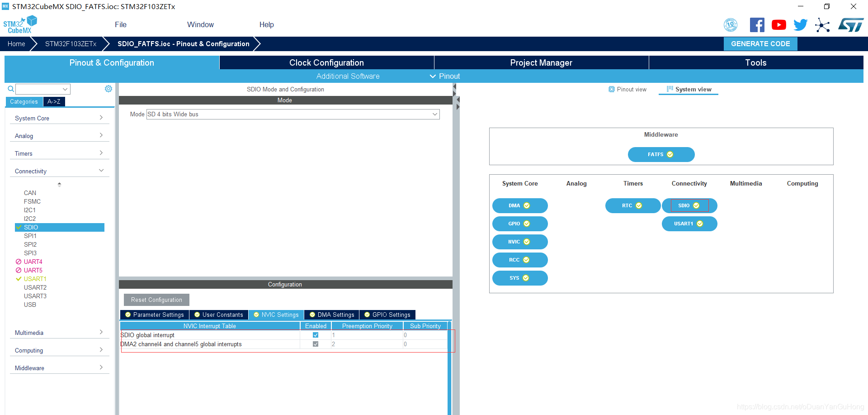
Task: Open the File menu
Action: click(121, 24)
